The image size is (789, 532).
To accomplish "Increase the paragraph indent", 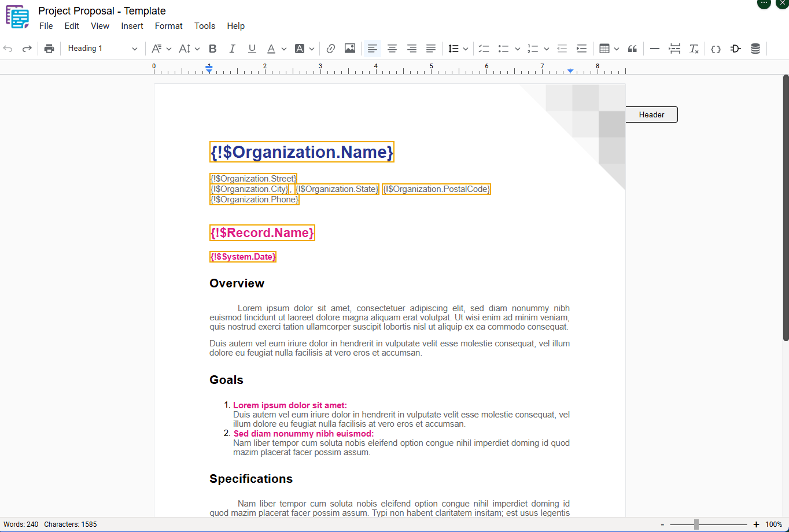I will click(x=581, y=49).
